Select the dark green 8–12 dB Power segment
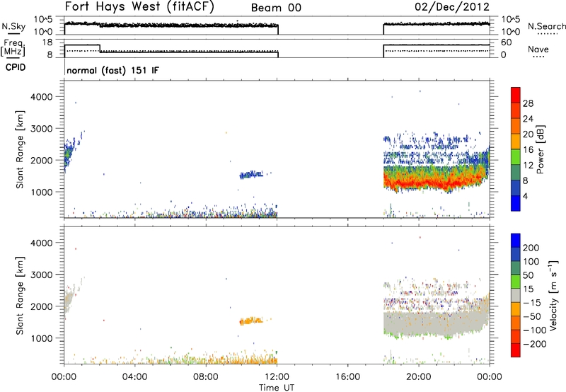Screen dimensions: 566x392 [516, 172]
